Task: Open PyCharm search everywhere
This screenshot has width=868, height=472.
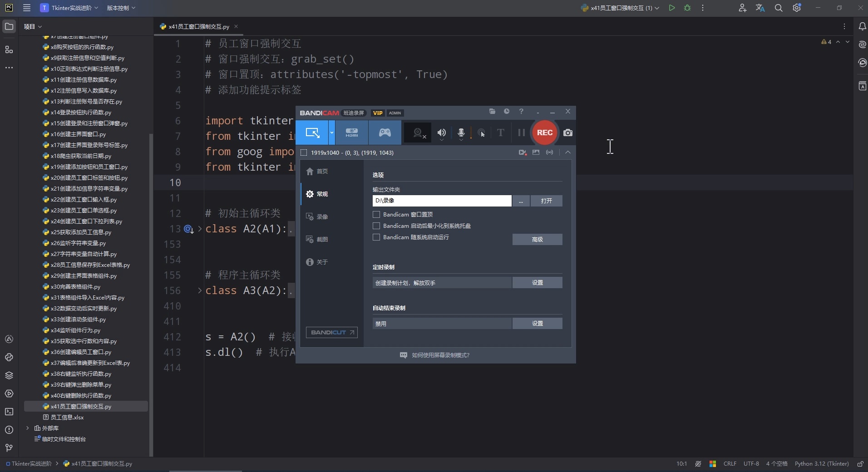Action: point(779,8)
